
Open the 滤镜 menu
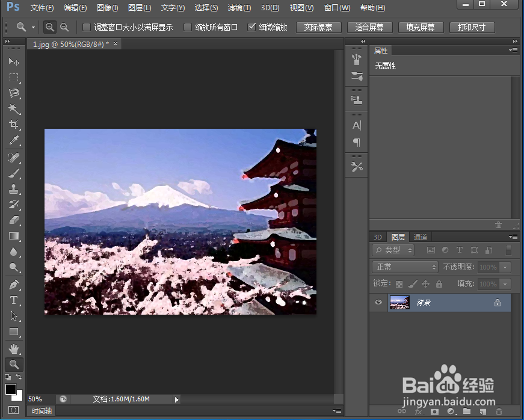click(x=239, y=7)
